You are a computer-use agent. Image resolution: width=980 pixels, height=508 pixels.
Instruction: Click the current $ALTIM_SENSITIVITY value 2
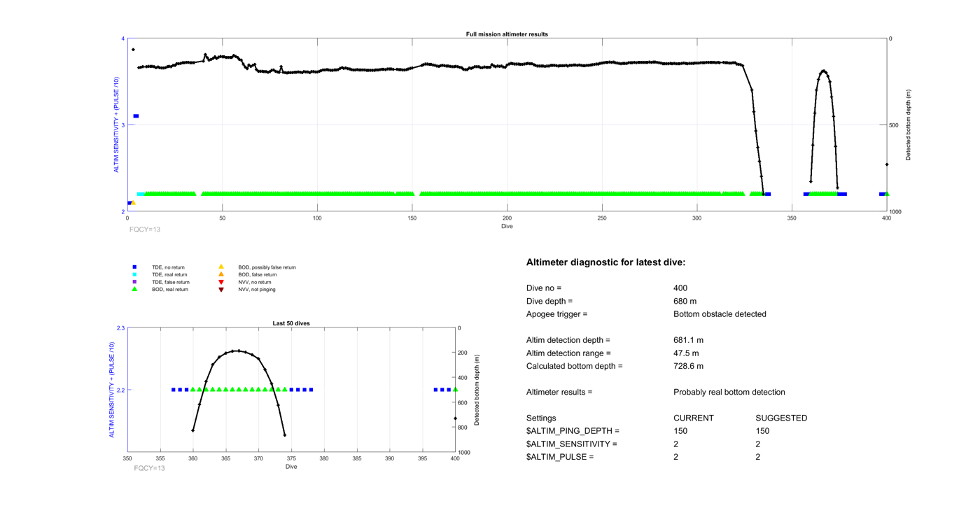tap(675, 444)
